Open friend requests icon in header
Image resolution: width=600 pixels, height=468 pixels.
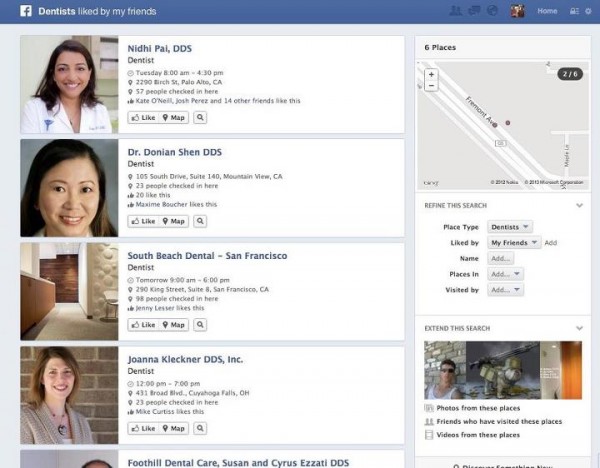click(455, 11)
